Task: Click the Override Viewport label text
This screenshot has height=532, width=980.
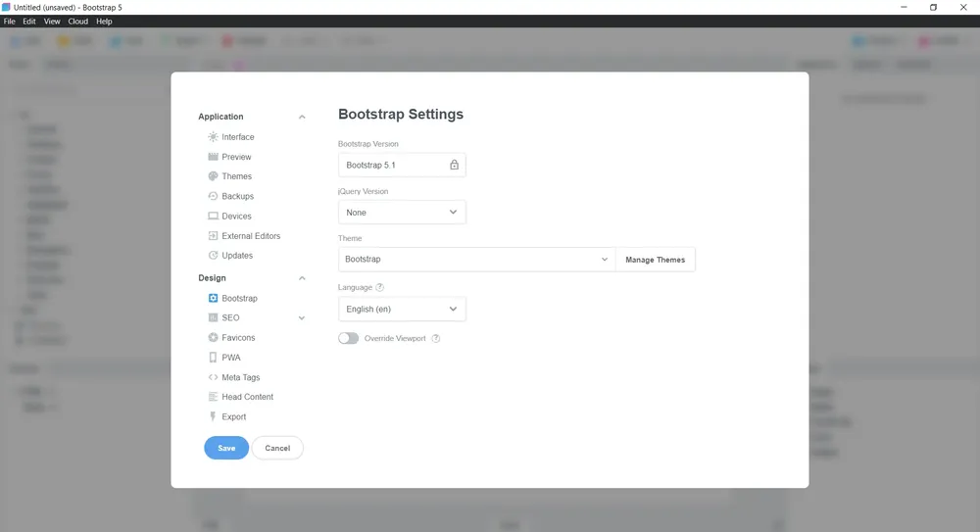Action: [395, 338]
